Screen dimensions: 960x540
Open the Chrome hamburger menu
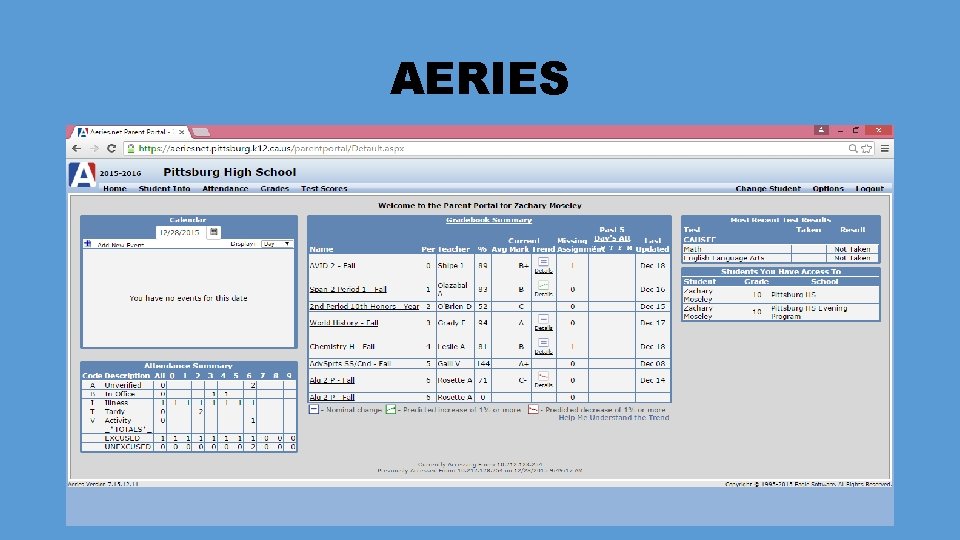click(885, 148)
